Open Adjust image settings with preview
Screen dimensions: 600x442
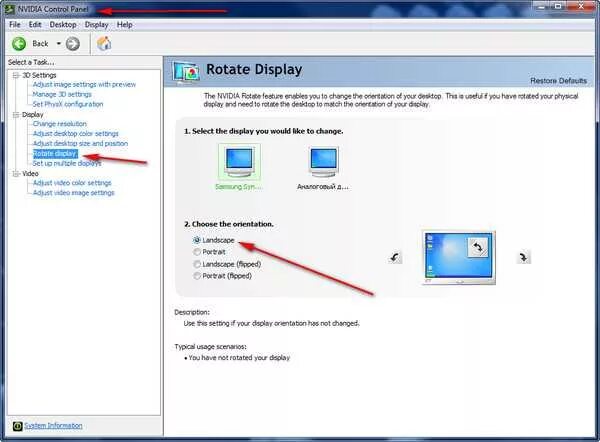click(84, 85)
